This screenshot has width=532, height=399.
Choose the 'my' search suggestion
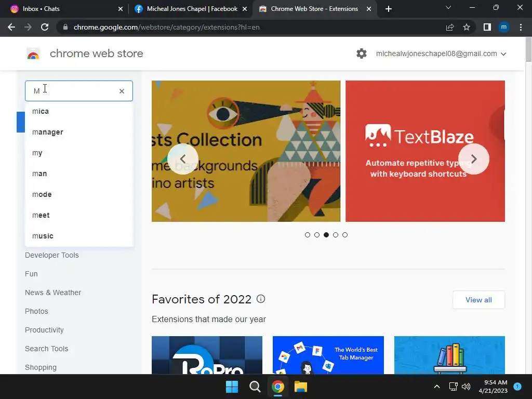pos(79,153)
